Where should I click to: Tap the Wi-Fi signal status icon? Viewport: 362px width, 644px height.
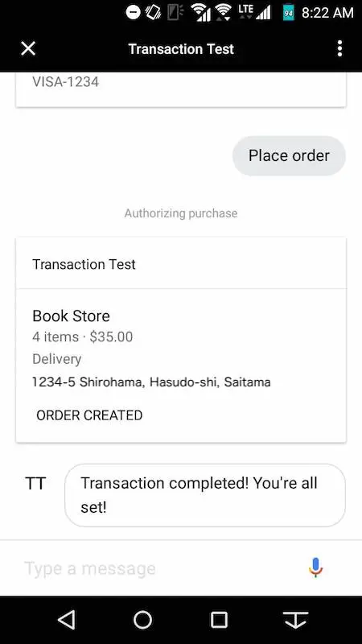[x=224, y=12]
